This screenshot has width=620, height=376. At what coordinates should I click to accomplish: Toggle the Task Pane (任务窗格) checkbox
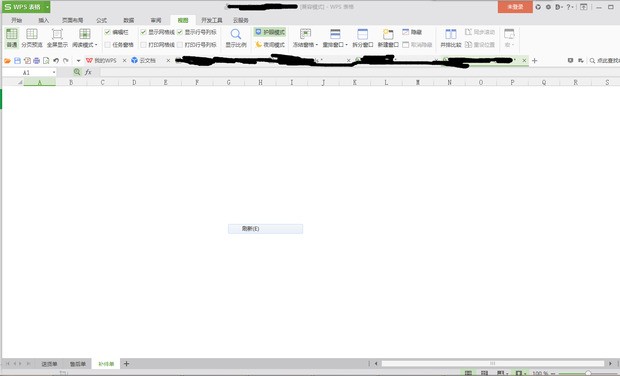[x=107, y=45]
